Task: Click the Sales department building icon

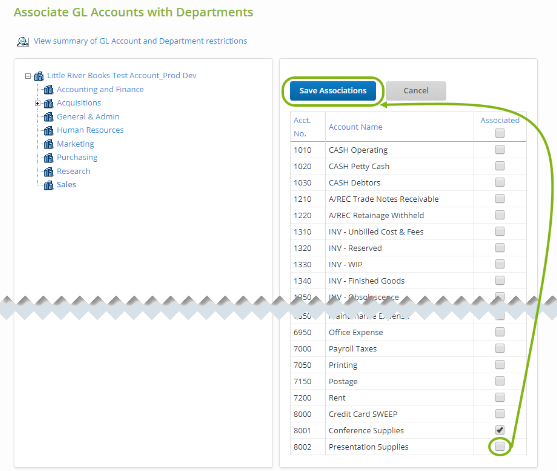Action: click(x=48, y=185)
